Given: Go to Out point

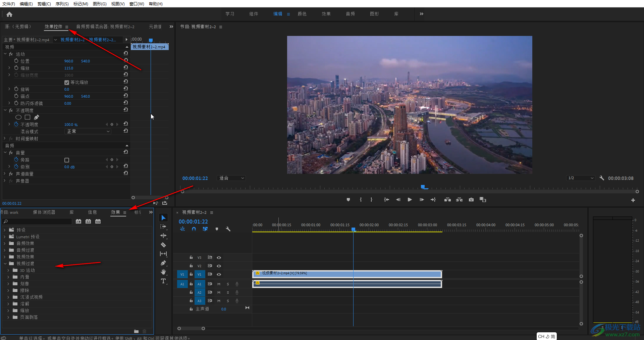Looking at the screenshot, I should click(433, 200).
